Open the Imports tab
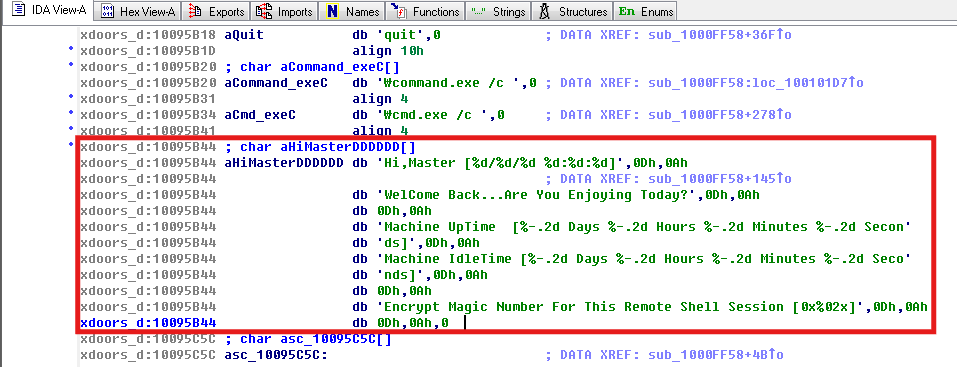 [x=285, y=11]
